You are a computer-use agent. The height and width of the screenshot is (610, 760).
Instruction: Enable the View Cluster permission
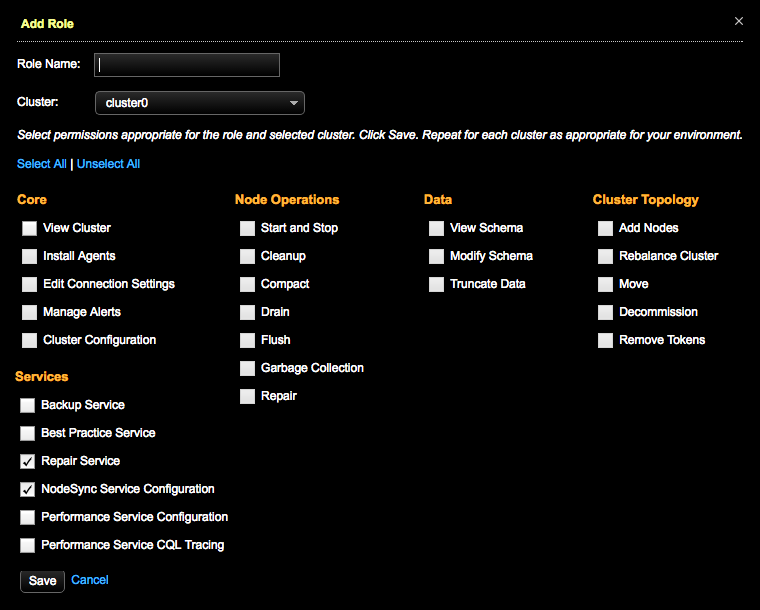[x=28, y=229]
